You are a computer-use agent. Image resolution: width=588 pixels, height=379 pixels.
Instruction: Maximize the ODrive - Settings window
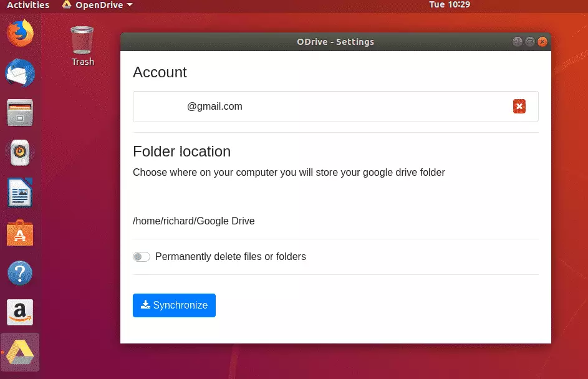click(530, 42)
